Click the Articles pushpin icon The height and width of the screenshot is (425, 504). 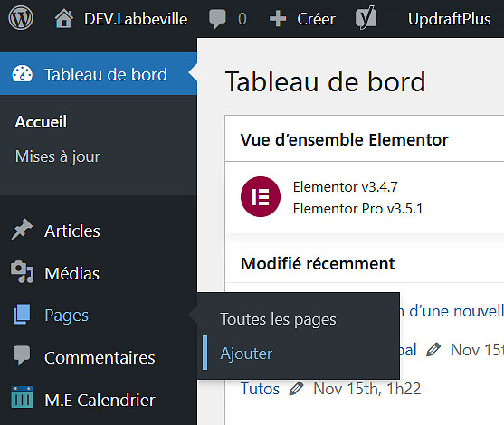22,230
